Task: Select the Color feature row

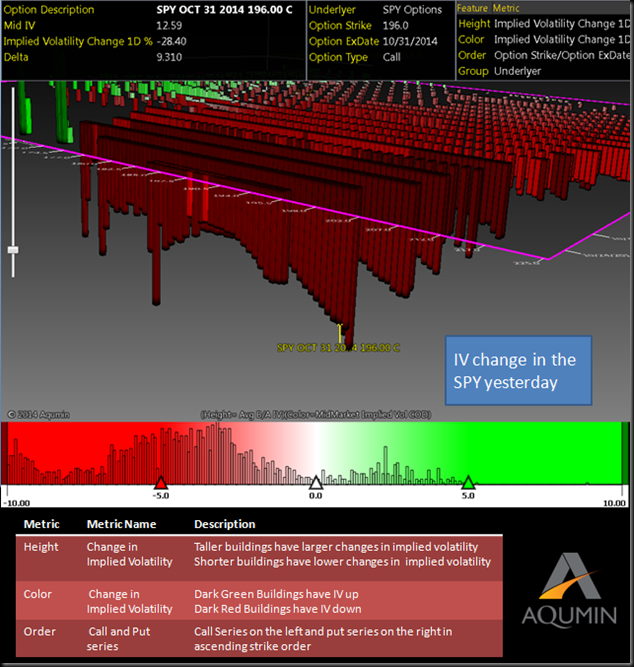Action: (543, 40)
